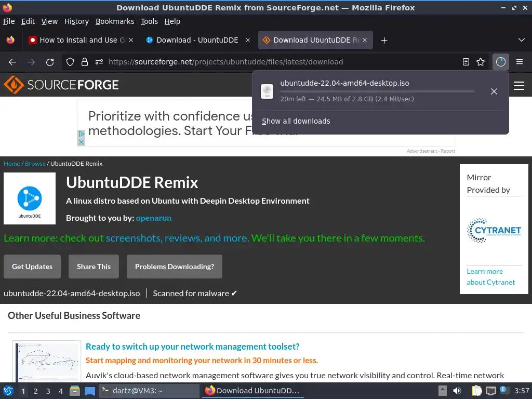This screenshot has width=532, height=399.
Task: Click the show desktop icon in taskbar
Action: (90, 391)
